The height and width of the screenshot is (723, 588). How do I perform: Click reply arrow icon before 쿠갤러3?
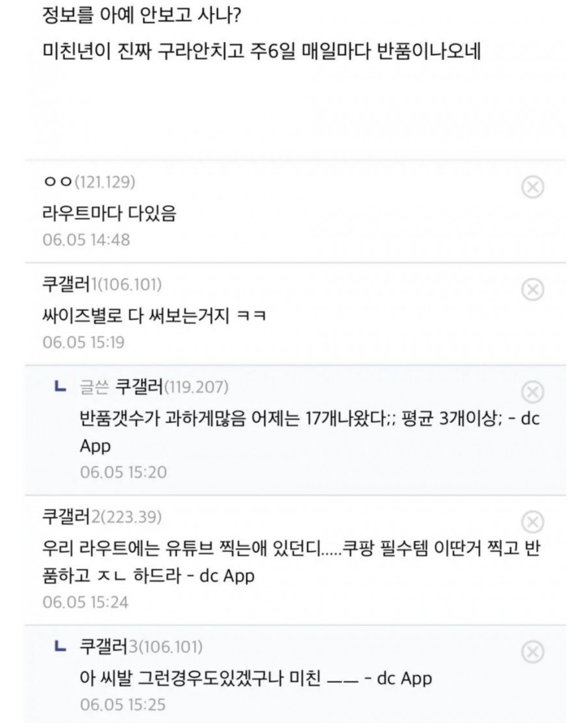click(59, 647)
